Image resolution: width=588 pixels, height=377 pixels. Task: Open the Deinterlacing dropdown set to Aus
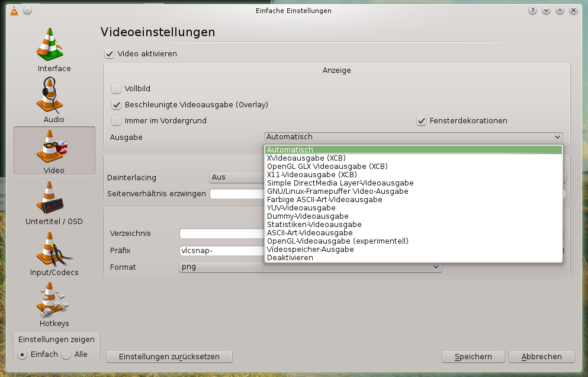237,177
